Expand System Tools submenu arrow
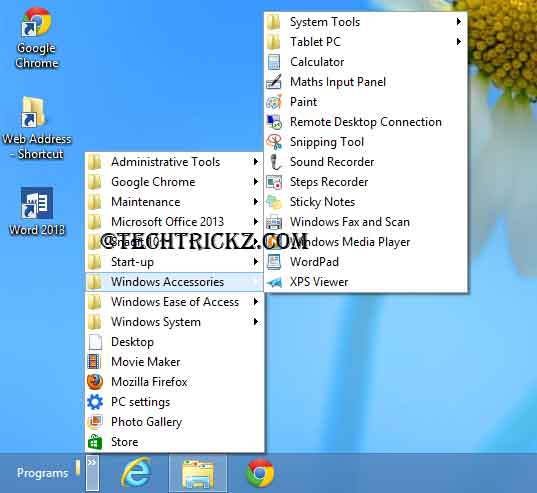 coord(459,22)
